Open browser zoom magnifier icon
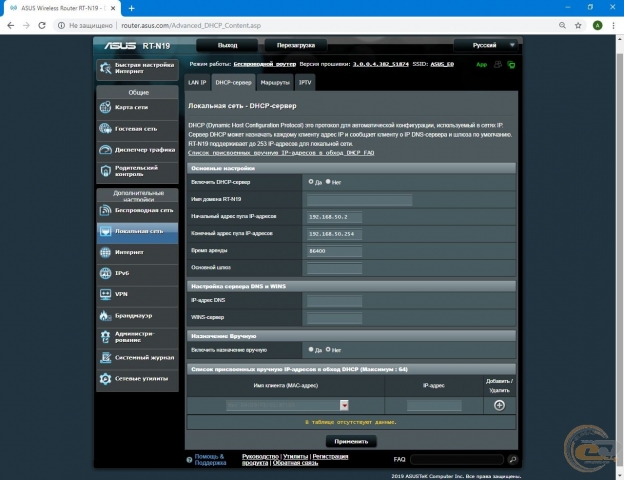The height and width of the screenshot is (480, 624). point(562,25)
